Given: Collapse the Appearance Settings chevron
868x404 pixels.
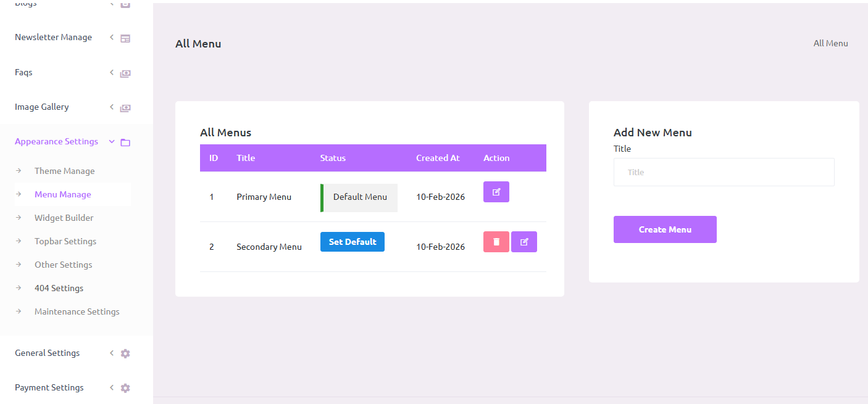Looking at the screenshot, I should click(x=111, y=141).
